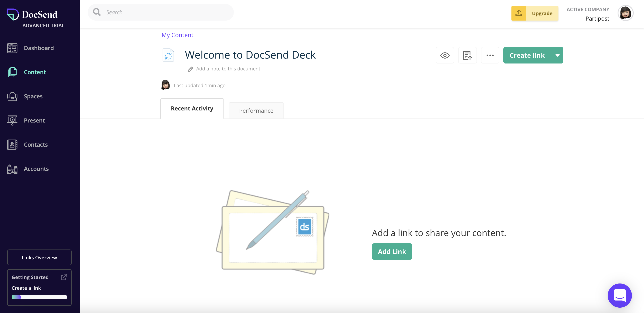Image resolution: width=644 pixels, height=313 pixels.
Task: Open the Content section icon
Action: (12, 72)
